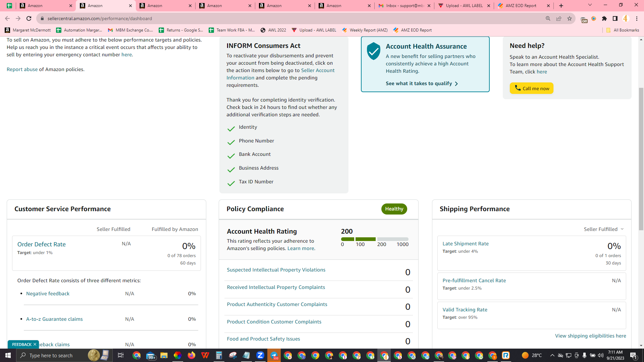Share this page from address bar
Screen dimensions: 644x362
(x=559, y=18)
